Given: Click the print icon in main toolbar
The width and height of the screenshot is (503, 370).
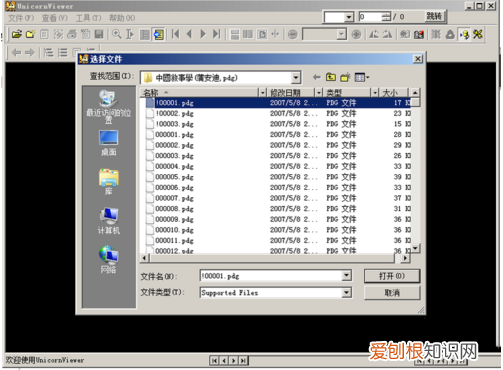Looking at the screenshot, I should pyautogui.click(x=72, y=34).
